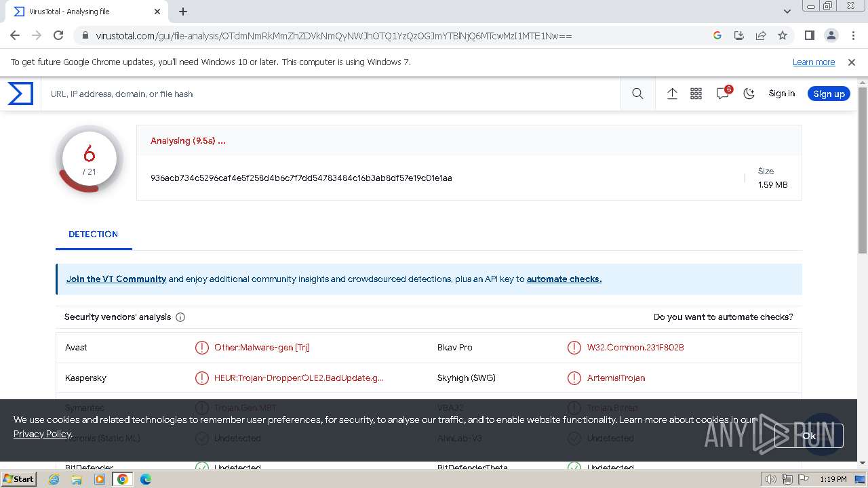
Task: Bookmark this page with star icon
Action: tap(783, 35)
